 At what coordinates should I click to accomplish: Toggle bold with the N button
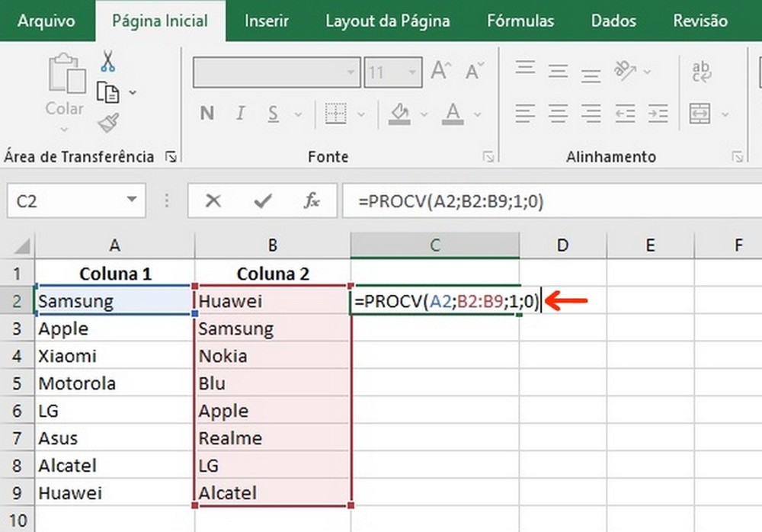click(207, 113)
